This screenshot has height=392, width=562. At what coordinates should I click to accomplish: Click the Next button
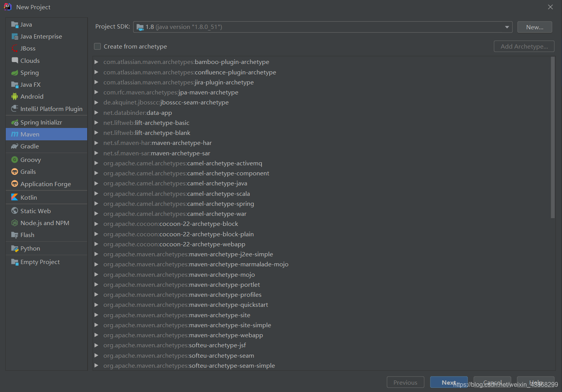449,382
